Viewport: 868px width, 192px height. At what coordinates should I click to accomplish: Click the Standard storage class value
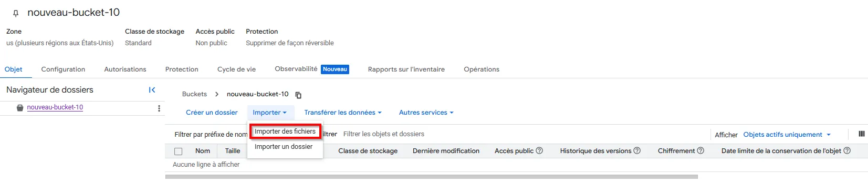click(138, 43)
